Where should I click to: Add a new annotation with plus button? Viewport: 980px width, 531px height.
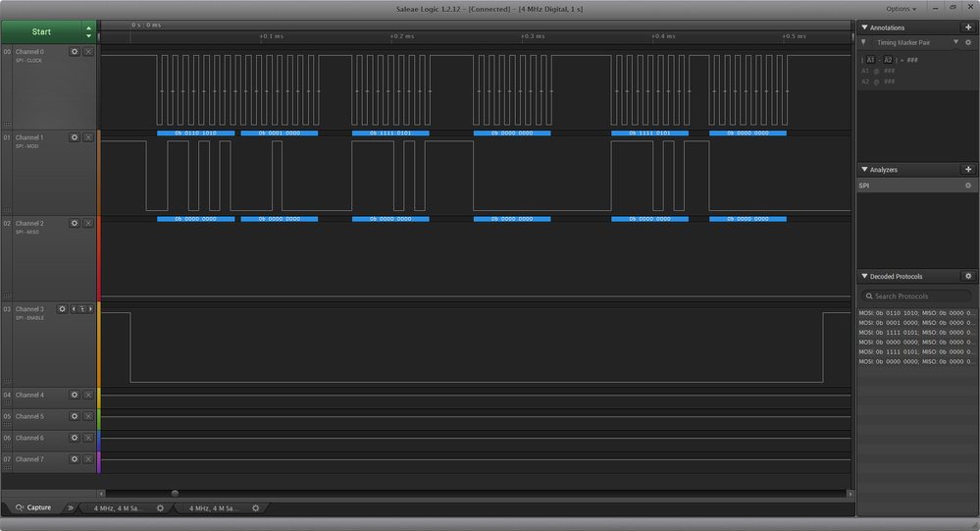[968, 27]
